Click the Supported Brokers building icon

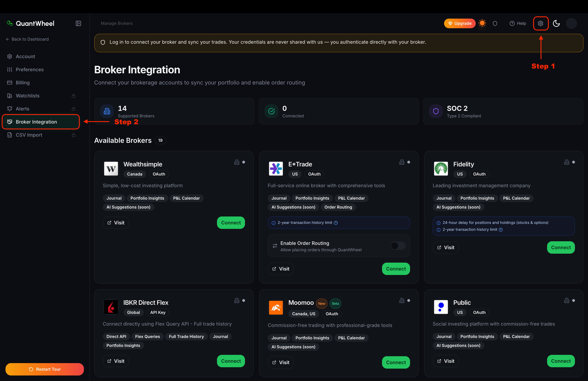tap(107, 111)
